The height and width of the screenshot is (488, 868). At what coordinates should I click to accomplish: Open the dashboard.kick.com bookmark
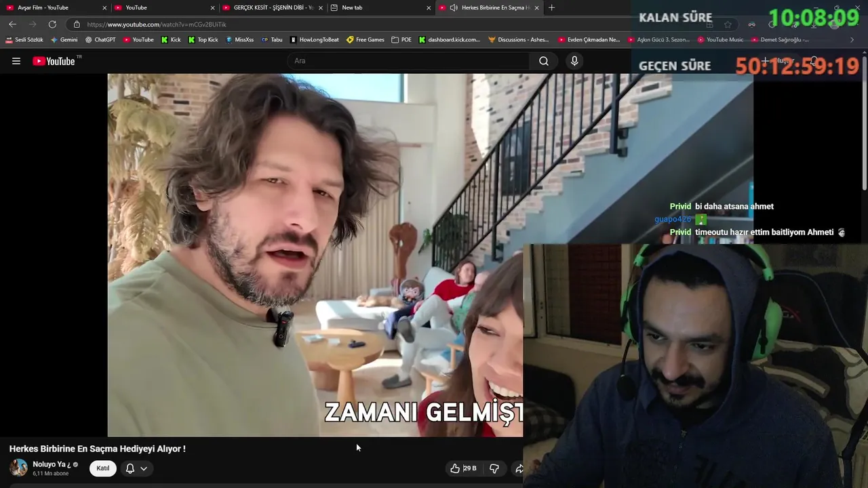tap(450, 40)
